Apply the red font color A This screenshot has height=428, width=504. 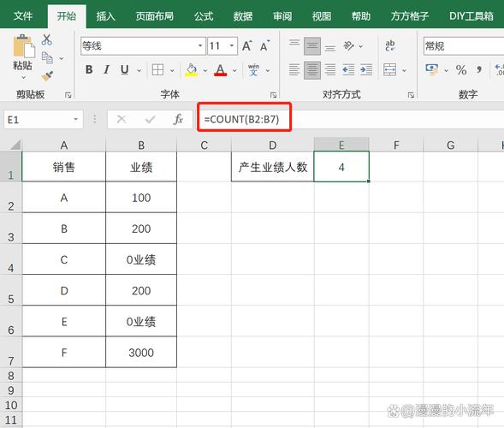pyautogui.click(x=221, y=70)
